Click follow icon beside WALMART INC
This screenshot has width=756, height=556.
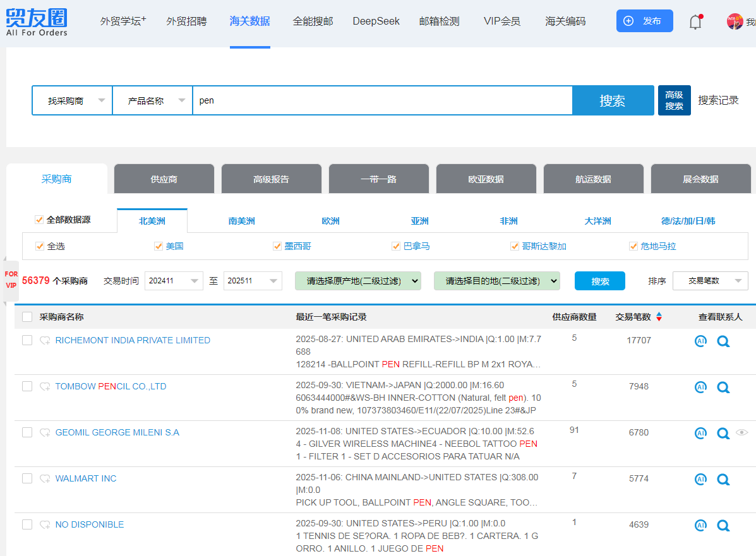point(45,479)
